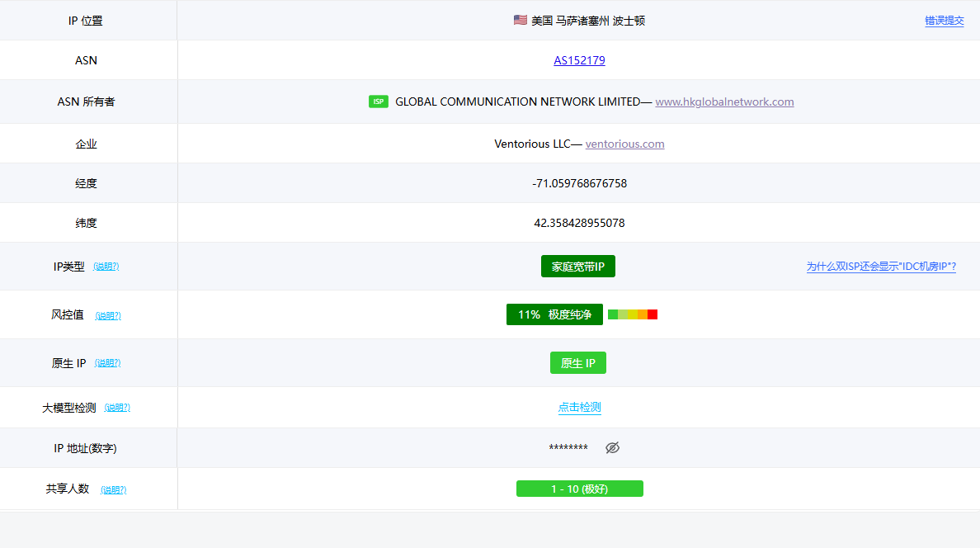This screenshot has height=548, width=980.
Task: Visit www.hkglobalnetwork.com link
Action: 724,102
